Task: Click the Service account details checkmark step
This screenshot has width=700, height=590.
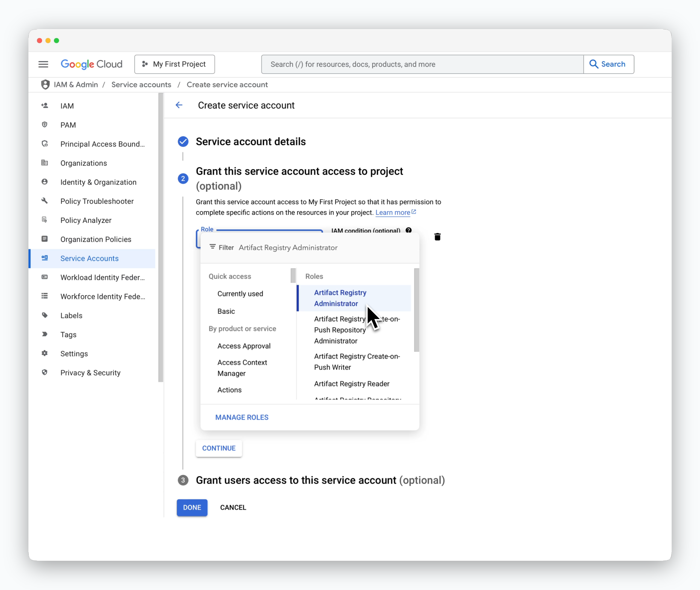Action: pos(183,142)
